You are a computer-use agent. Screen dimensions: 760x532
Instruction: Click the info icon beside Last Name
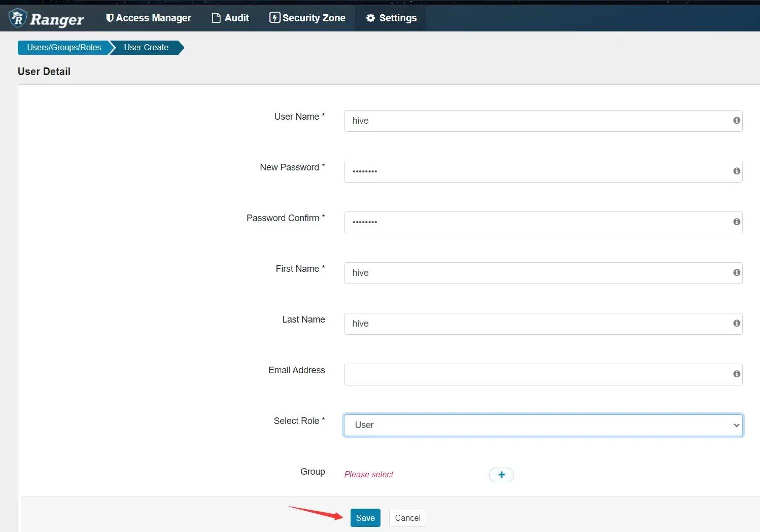(x=736, y=324)
